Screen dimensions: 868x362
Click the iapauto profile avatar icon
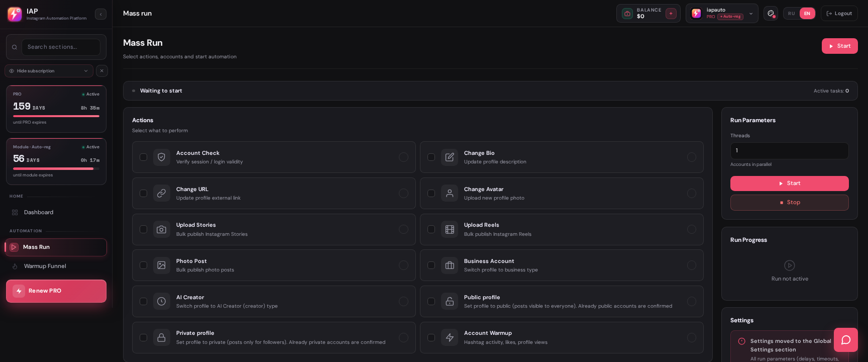(x=696, y=14)
